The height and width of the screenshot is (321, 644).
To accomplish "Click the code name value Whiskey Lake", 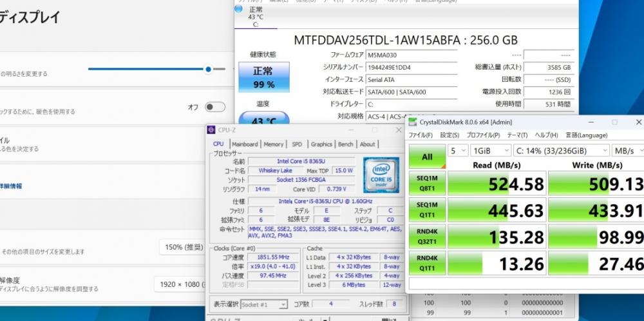I will pyautogui.click(x=275, y=171).
